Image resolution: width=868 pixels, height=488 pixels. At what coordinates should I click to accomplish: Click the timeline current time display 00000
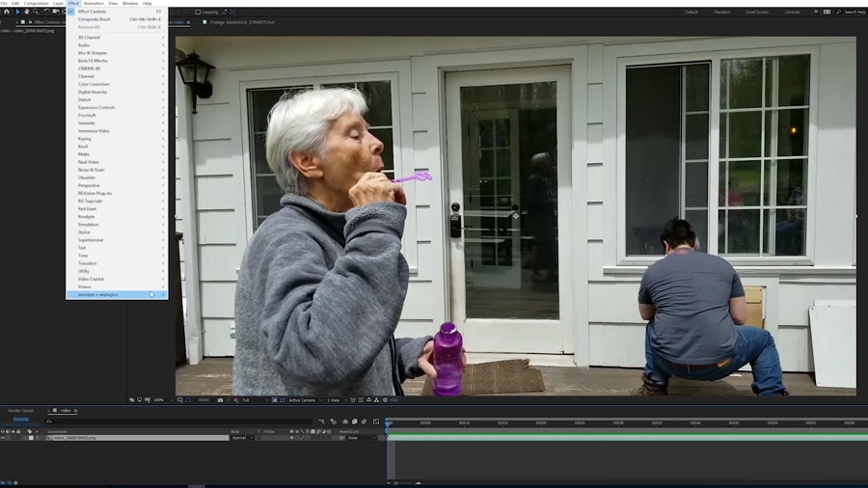(x=21, y=420)
